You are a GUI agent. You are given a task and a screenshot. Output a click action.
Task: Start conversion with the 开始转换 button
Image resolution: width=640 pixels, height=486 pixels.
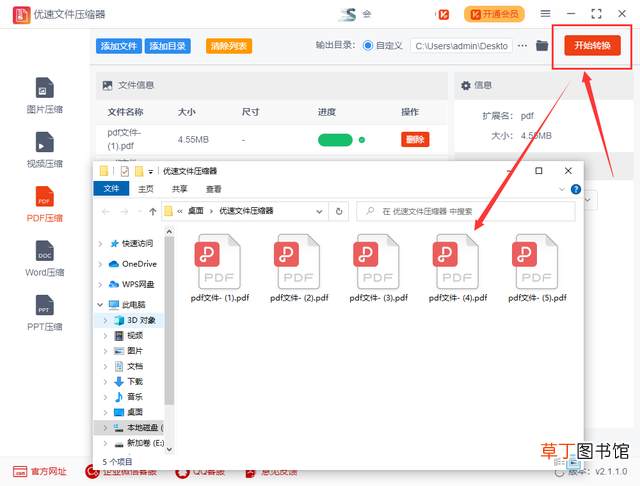pos(592,45)
